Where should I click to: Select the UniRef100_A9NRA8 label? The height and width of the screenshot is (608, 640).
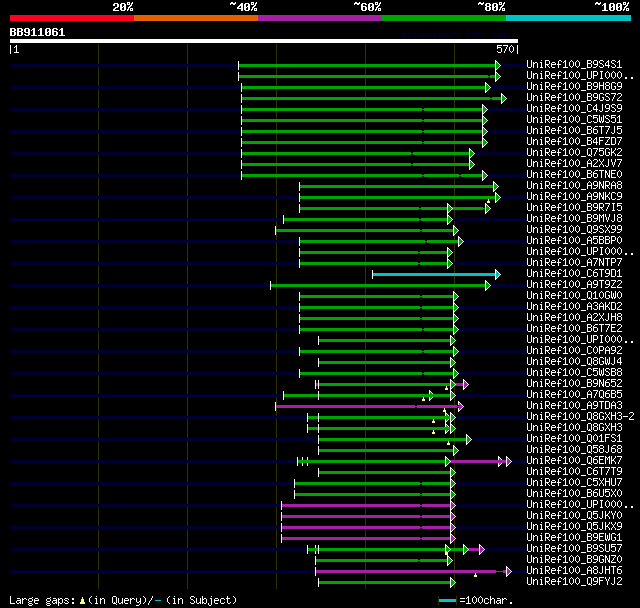pyautogui.click(x=574, y=186)
